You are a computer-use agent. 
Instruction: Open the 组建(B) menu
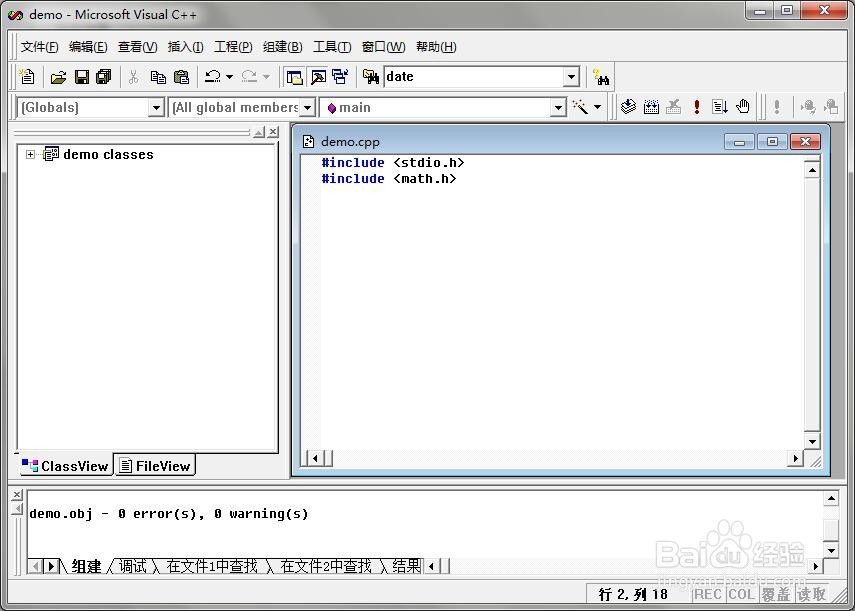tap(282, 47)
